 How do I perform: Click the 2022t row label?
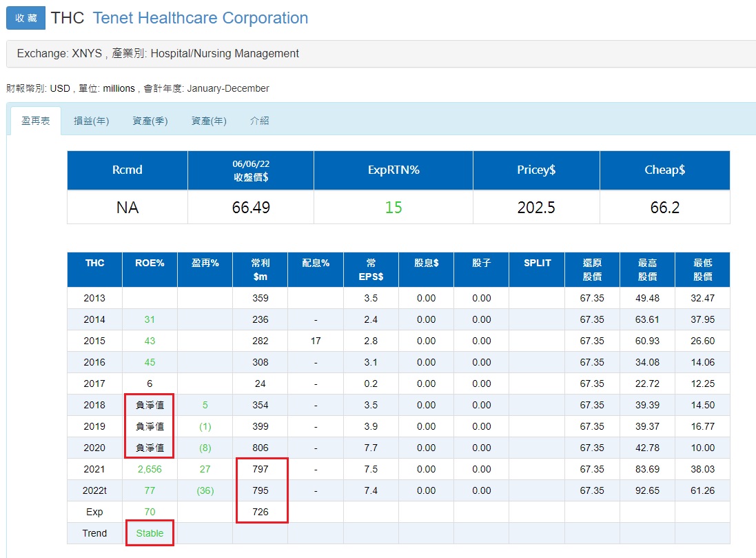pyautogui.click(x=94, y=490)
